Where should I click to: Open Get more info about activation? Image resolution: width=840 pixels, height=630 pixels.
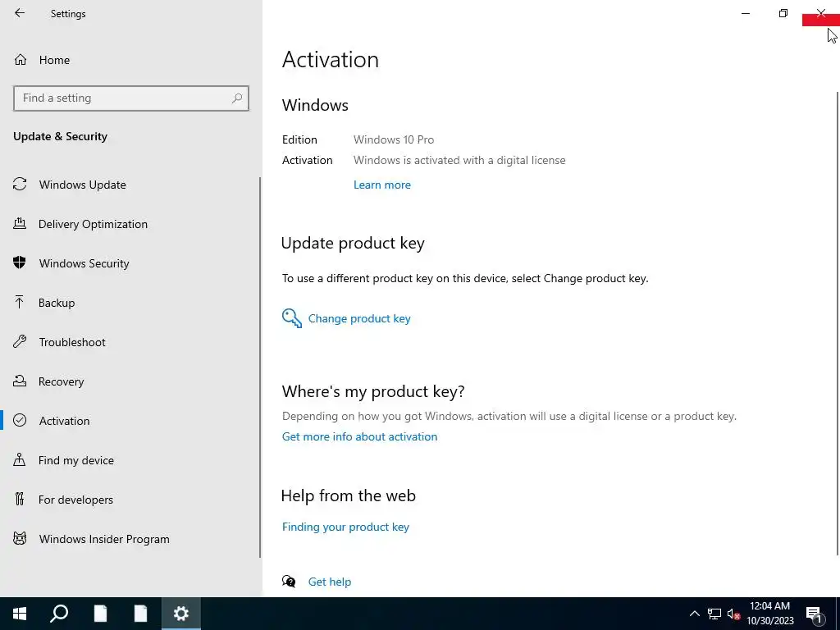click(x=359, y=436)
